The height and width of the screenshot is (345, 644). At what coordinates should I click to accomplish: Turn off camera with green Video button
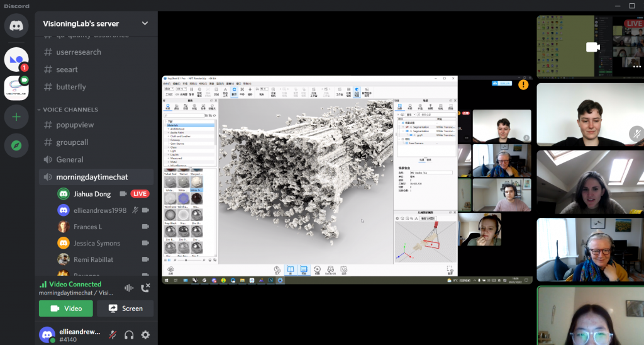(x=65, y=308)
